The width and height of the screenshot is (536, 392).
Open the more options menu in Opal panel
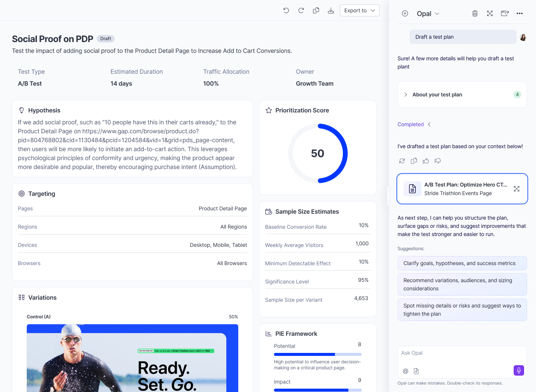pyautogui.click(x=520, y=13)
